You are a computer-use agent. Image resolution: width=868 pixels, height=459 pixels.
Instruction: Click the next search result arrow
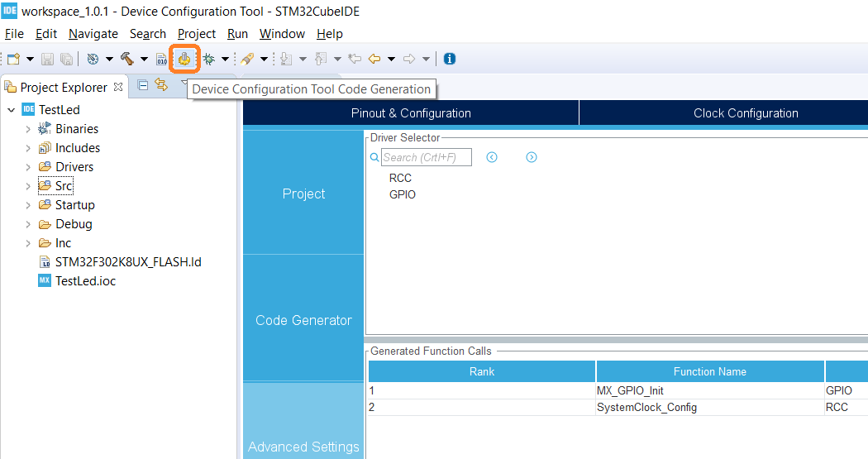click(532, 157)
